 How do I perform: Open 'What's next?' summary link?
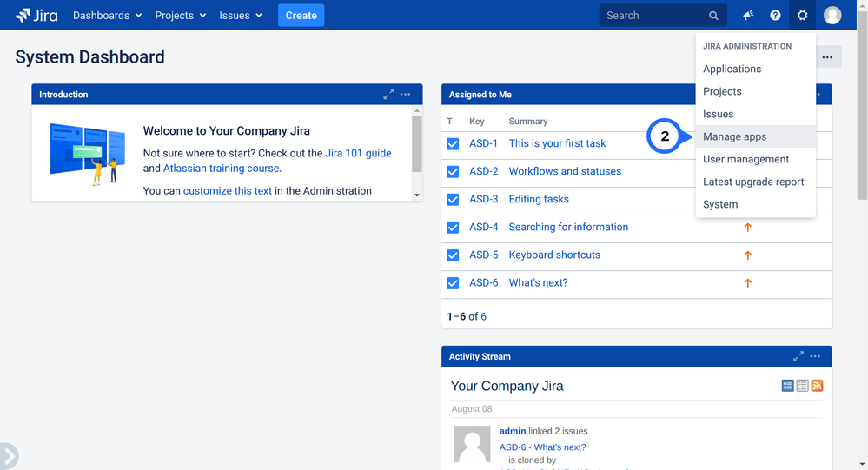(538, 283)
